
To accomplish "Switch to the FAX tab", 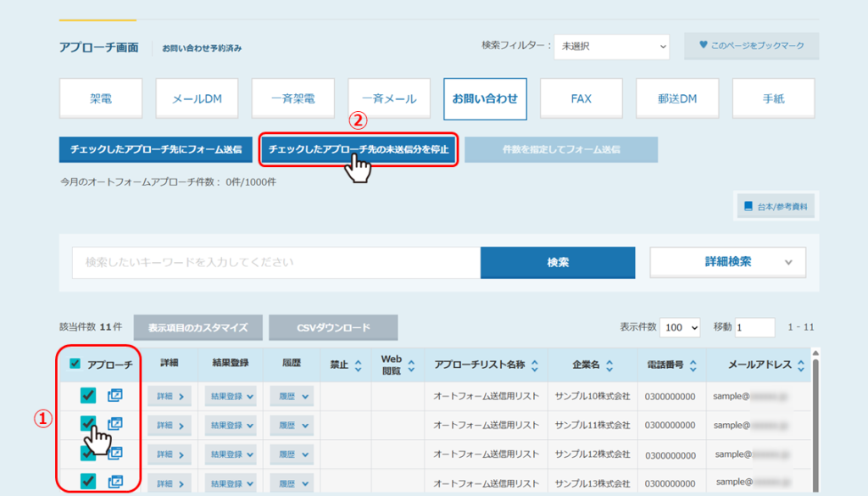I will (x=581, y=98).
